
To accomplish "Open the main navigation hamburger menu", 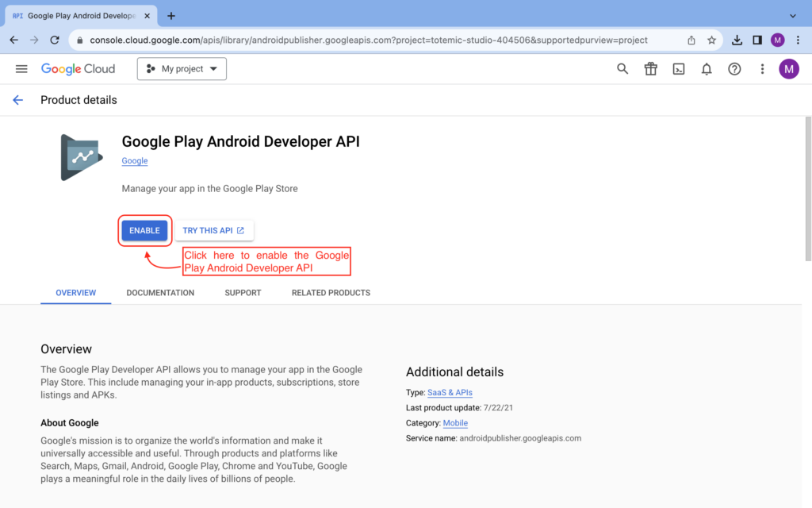I will pyautogui.click(x=21, y=69).
